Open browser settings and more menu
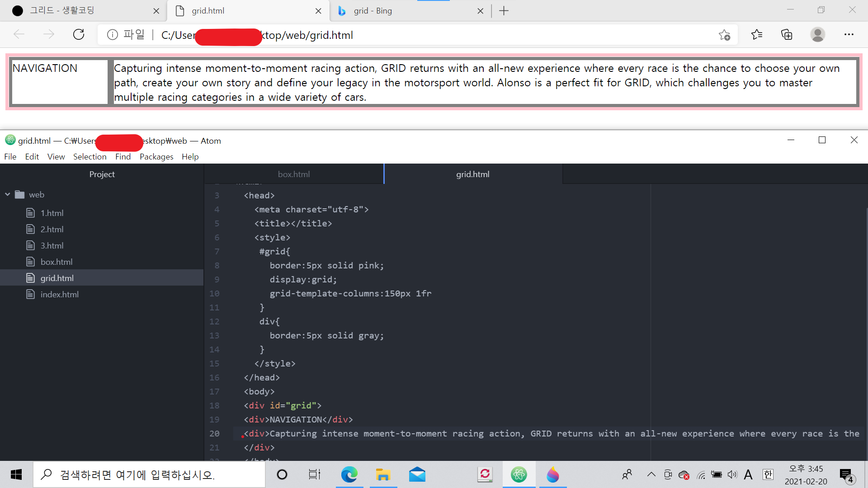 [849, 35]
